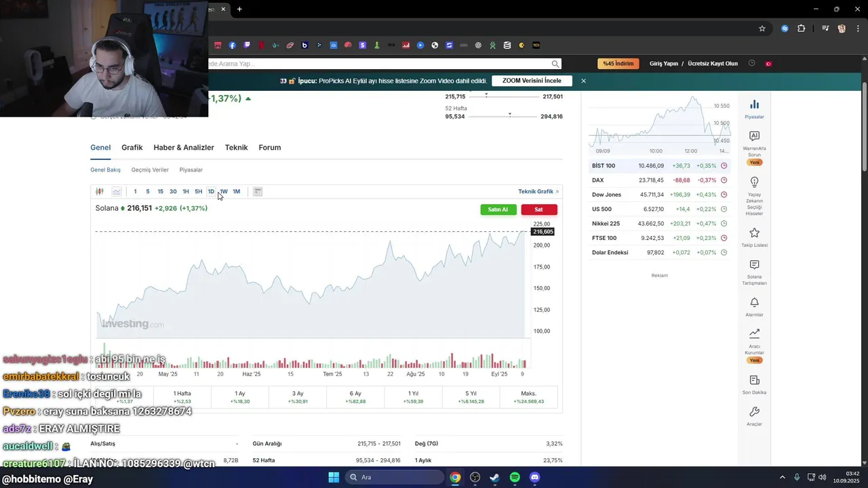This screenshot has width=868, height=488.
Task: Select the 5H chart interval
Action: 198,192
